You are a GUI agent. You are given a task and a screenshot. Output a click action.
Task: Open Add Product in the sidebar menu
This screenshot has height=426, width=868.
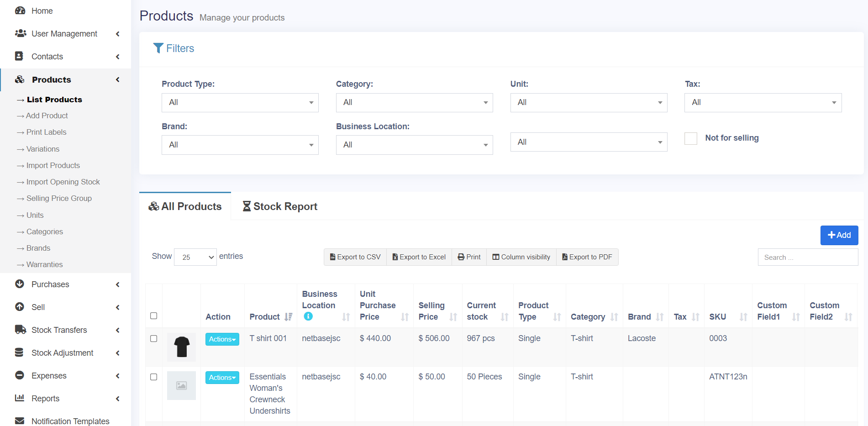pos(47,116)
